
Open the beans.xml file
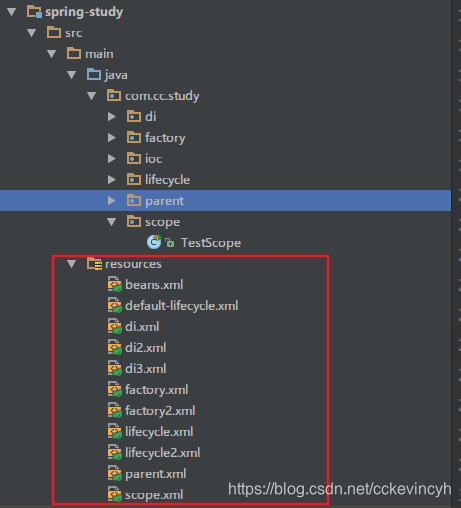(x=154, y=285)
